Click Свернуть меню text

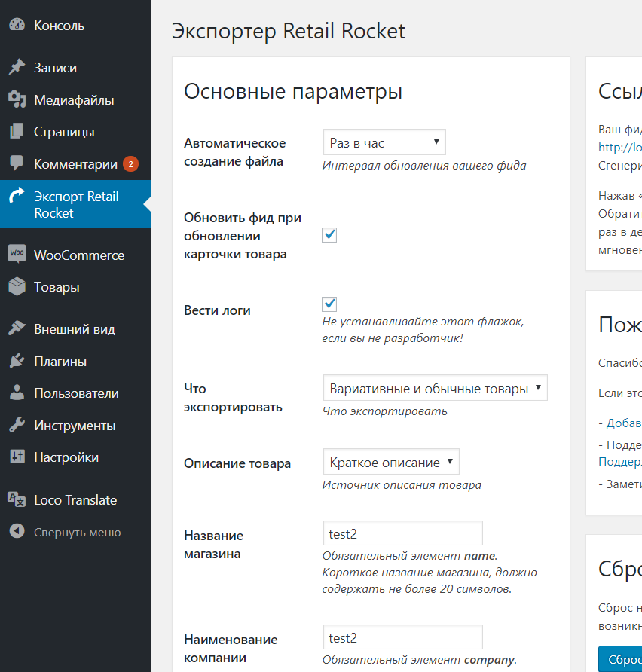pos(78,533)
